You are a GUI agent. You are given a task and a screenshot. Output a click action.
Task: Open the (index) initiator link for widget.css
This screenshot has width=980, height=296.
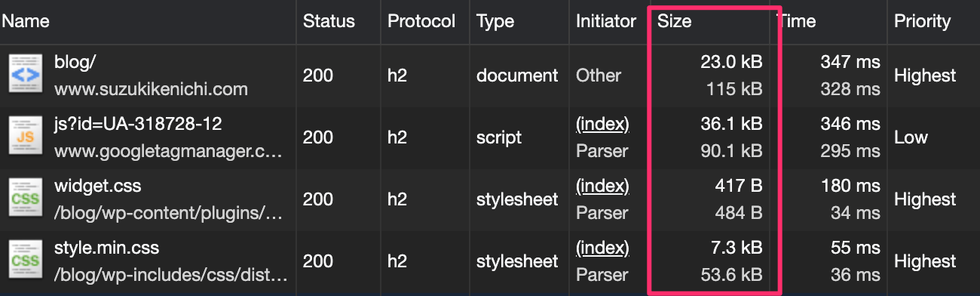tap(602, 186)
